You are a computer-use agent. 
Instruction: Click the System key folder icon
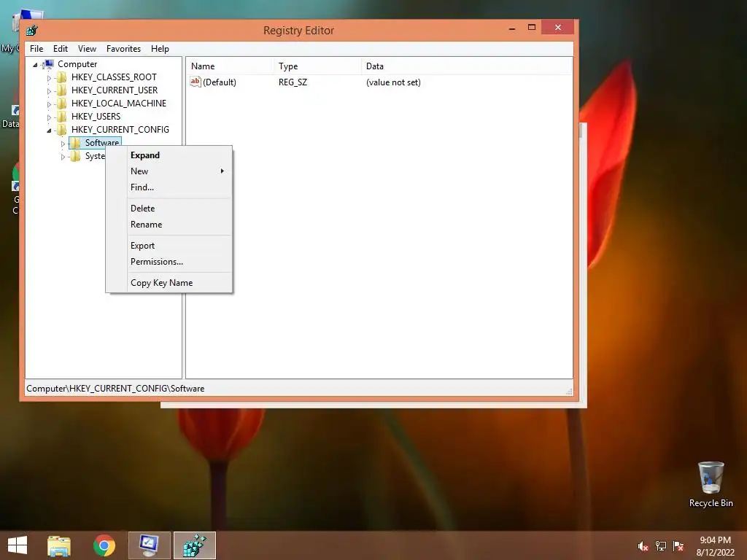tap(75, 156)
